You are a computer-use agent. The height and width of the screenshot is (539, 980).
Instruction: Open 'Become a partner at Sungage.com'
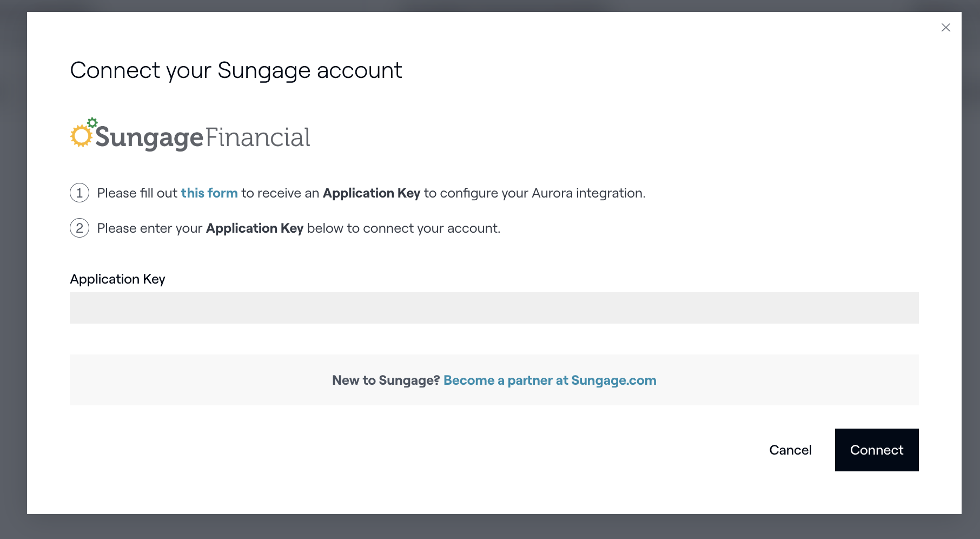tap(549, 380)
